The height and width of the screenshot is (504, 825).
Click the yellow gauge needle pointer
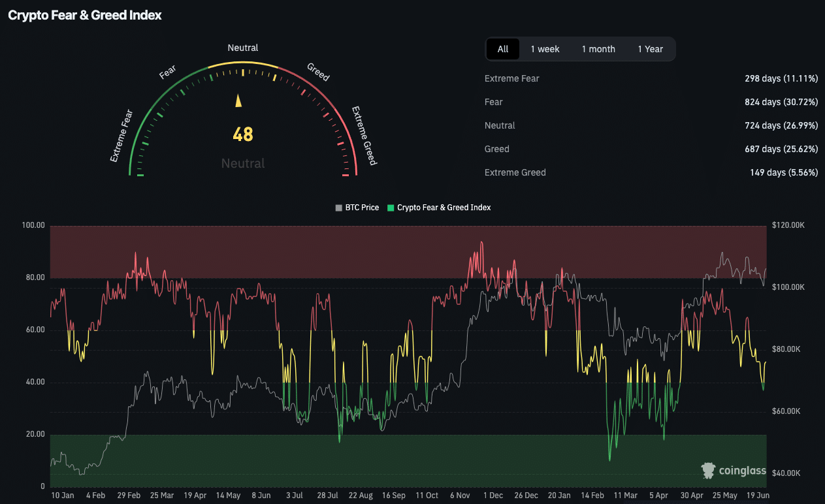(238, 100)
